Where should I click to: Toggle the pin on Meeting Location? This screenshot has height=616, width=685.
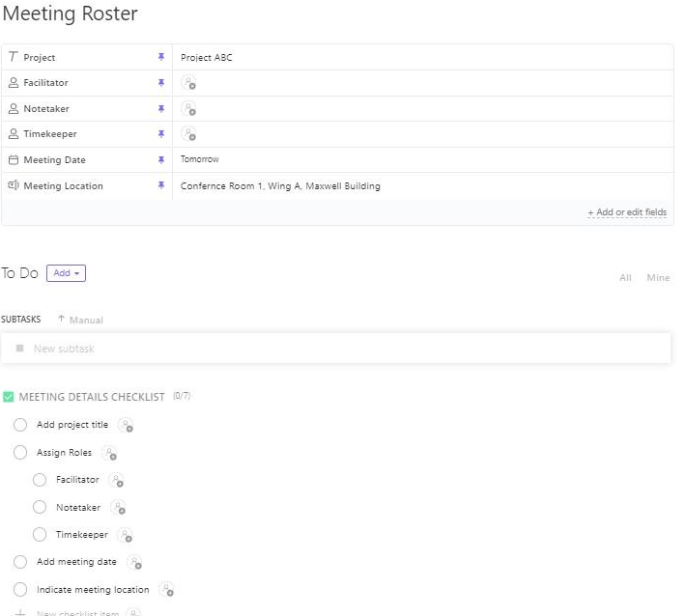pos(161,185)
